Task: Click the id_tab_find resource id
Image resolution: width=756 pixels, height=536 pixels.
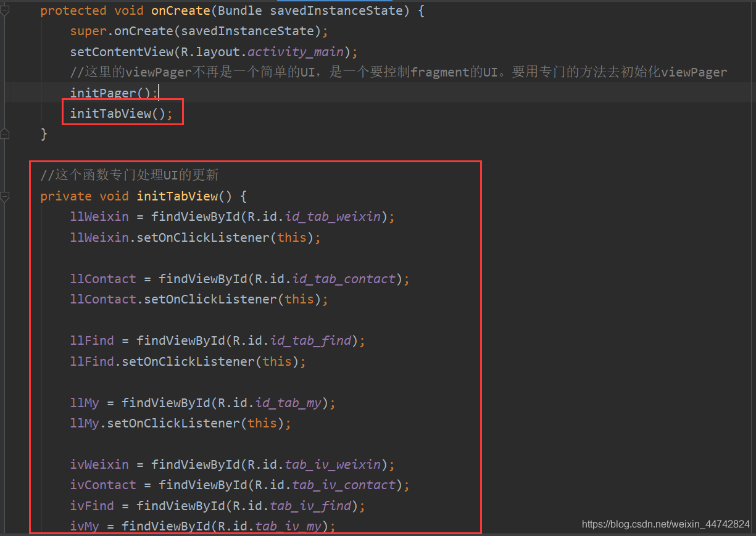Action: (x=310, y=340)
